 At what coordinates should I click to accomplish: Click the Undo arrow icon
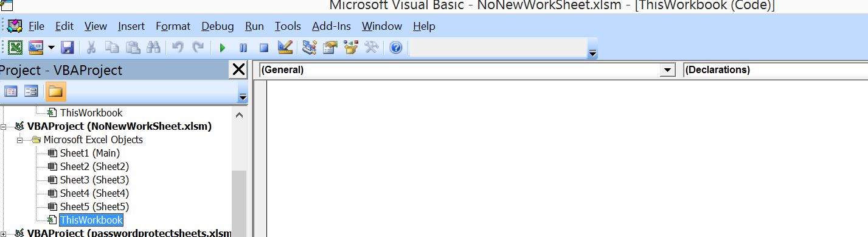(x=178, y=48)
